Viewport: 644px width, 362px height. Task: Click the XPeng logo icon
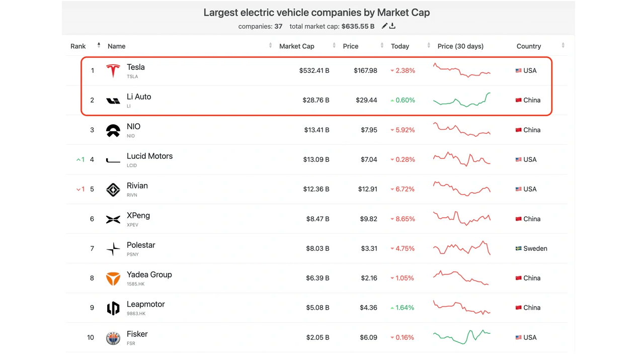click(x=113, y=219)
